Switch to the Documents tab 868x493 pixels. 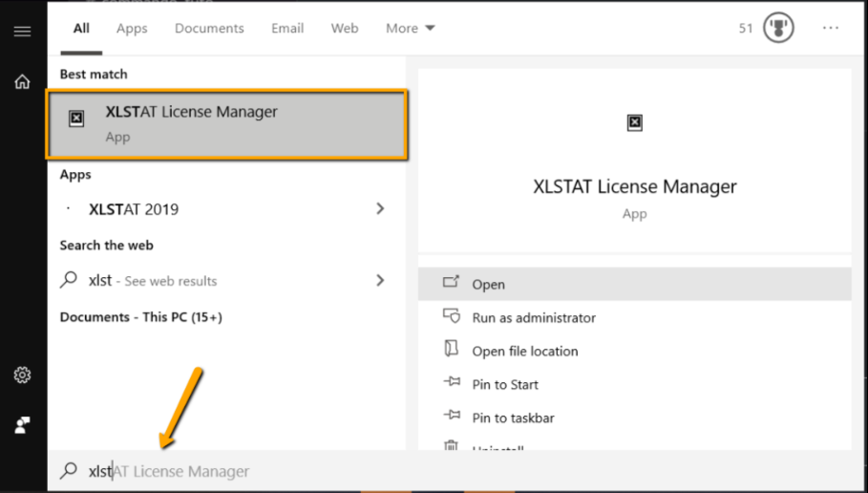[x=209, y=29]
